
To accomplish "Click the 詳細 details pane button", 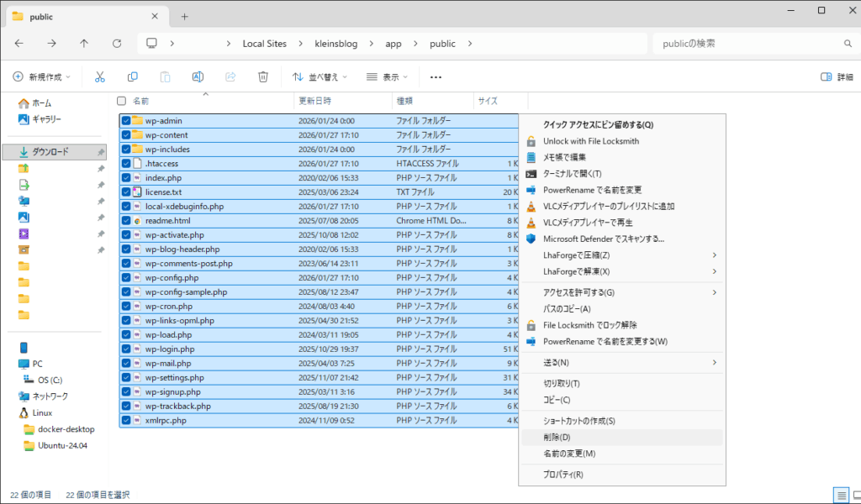I will [x=837, y=76].
